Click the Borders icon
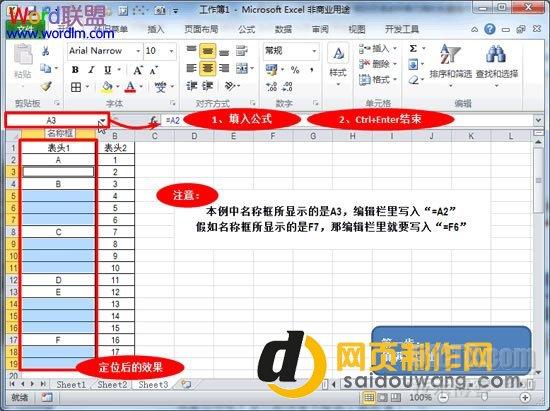 76,87
